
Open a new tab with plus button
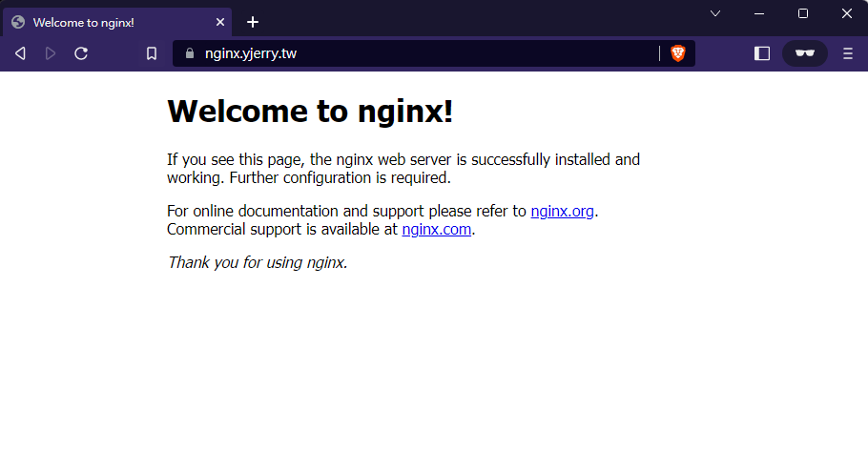tap(252, 22)
